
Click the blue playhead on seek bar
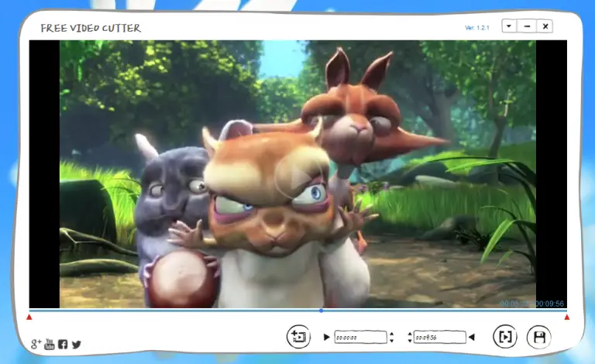click(321, 311)
